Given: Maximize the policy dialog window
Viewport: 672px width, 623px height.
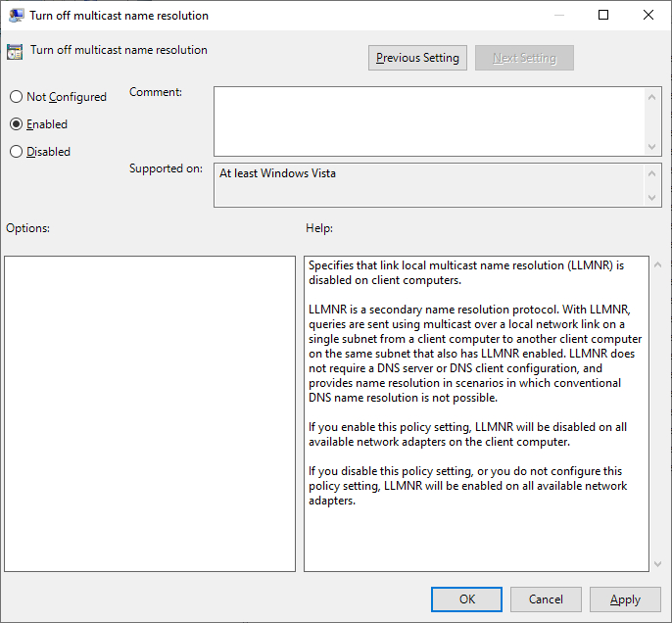Looking at the screenshot, I should click(603, 15).
